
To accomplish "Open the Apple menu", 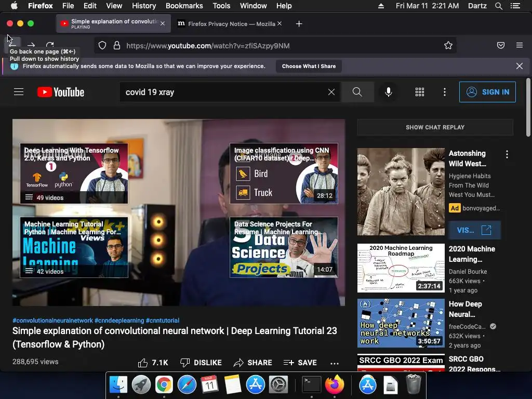I will [14, 6].
